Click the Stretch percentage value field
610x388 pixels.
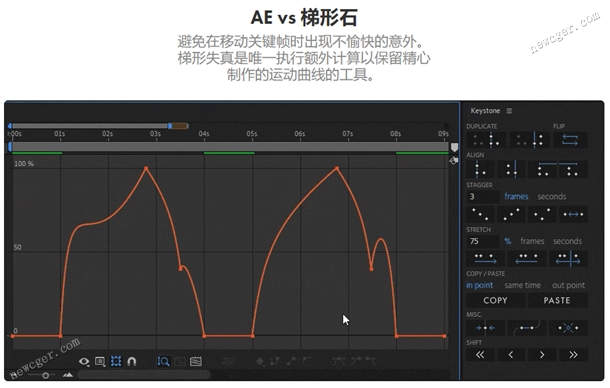tap(482, 241)
